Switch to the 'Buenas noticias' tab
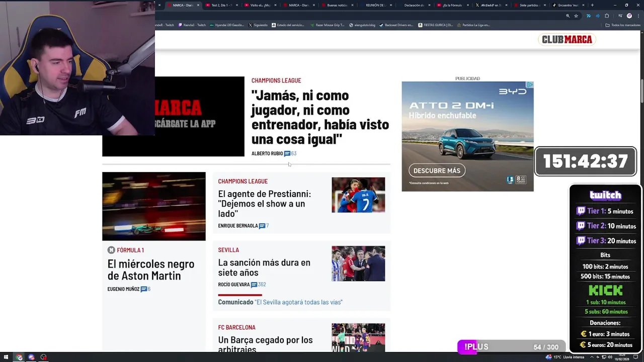644x362 pixels. [337, 5]
